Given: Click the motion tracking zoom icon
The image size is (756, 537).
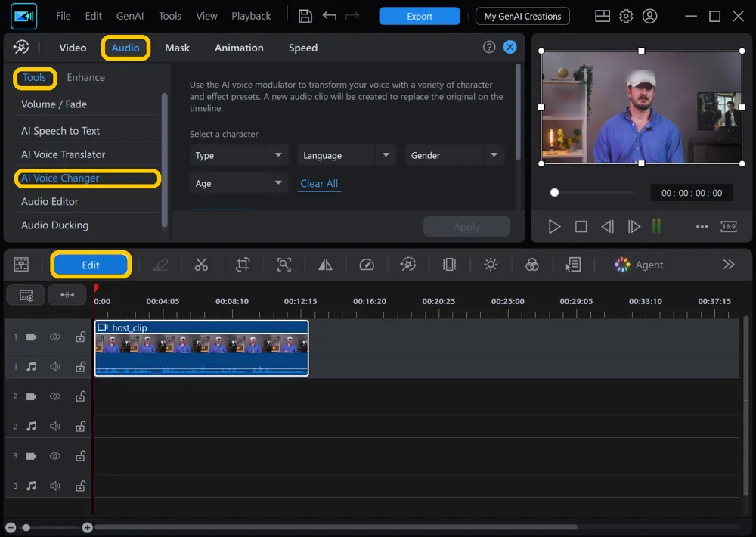Looking at the screenshot, I should (284, 265).
